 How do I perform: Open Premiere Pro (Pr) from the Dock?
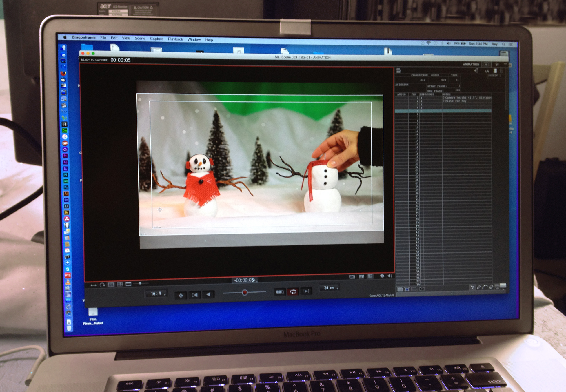tap(65, 156)
